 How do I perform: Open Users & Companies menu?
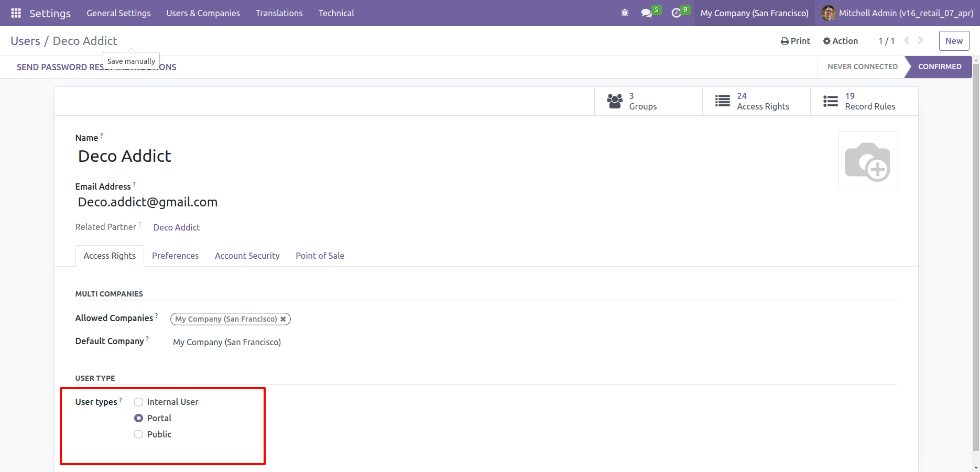[x=203, y=13]
